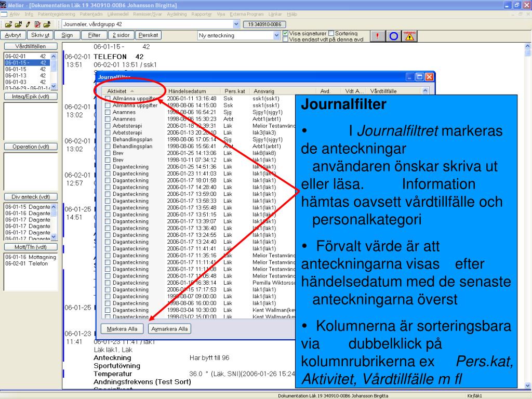Click the pencil edit icon in the toolbar
This screenshot has height=399, width=532.
click(28, 24)
